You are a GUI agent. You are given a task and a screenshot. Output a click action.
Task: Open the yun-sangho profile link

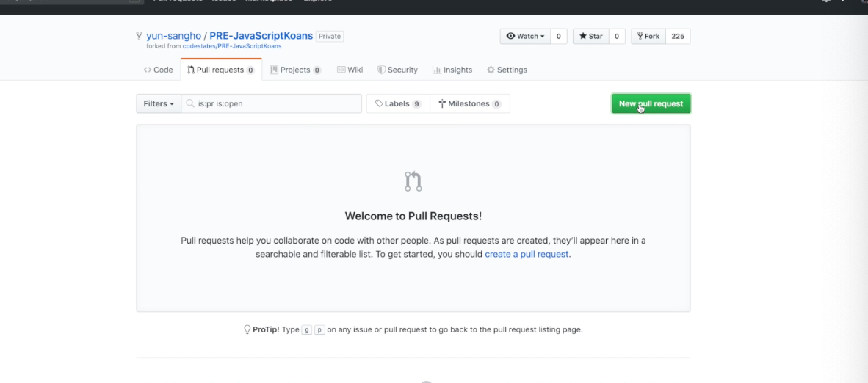173,36
